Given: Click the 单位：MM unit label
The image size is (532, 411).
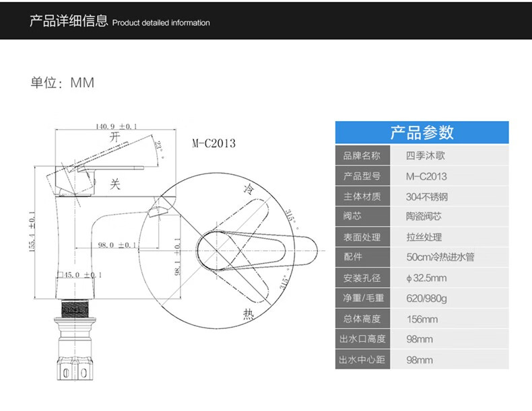Looking at the screenshot, I should pos(62,83).
